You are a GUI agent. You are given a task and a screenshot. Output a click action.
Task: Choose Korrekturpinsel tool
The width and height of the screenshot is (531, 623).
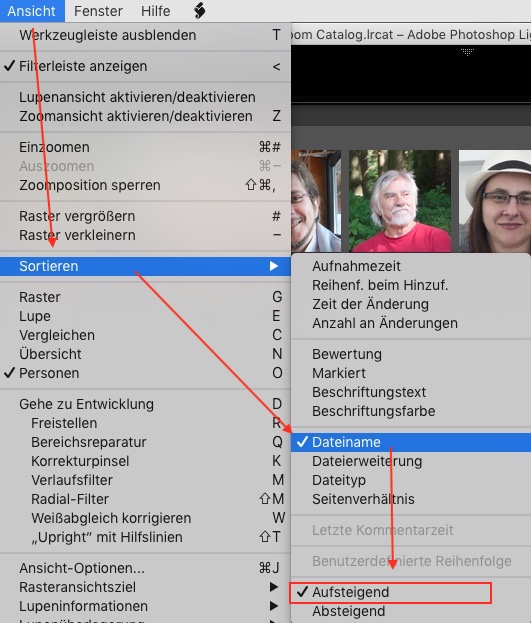pyautogui.click(x=145, y=461)
